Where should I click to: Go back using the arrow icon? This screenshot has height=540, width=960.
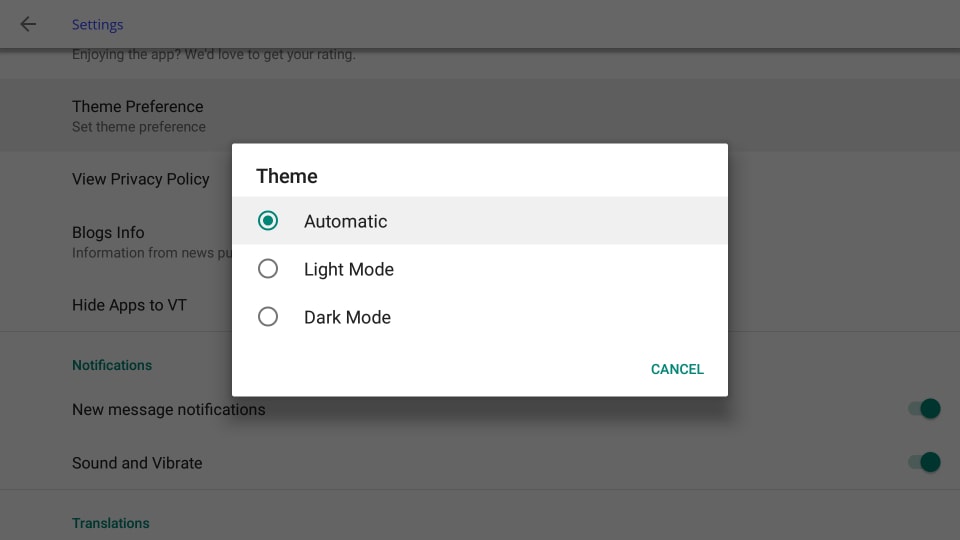(x=28, y=24)
